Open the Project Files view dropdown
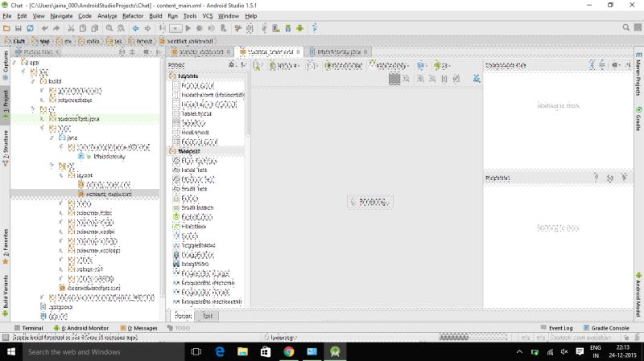Viewport: 644px width, 361px height. click(x=37, y=52)
